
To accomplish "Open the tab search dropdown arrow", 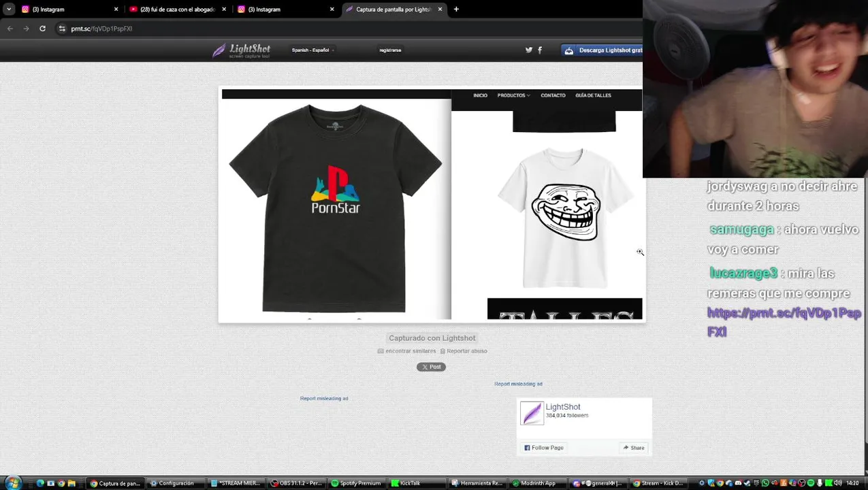I will point(9,10).
